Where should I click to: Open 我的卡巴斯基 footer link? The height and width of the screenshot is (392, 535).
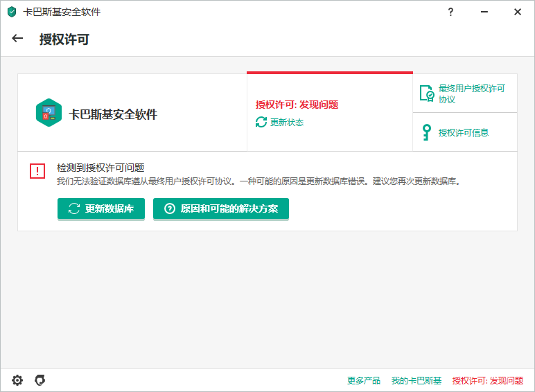pos(416,380)
